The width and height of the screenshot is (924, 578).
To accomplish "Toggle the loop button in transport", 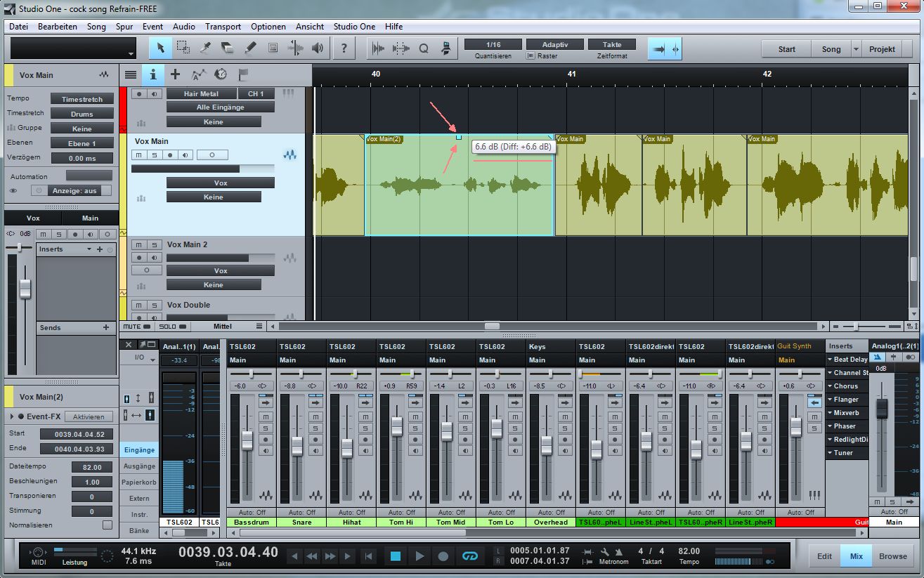I will click(x=469, y=556).
